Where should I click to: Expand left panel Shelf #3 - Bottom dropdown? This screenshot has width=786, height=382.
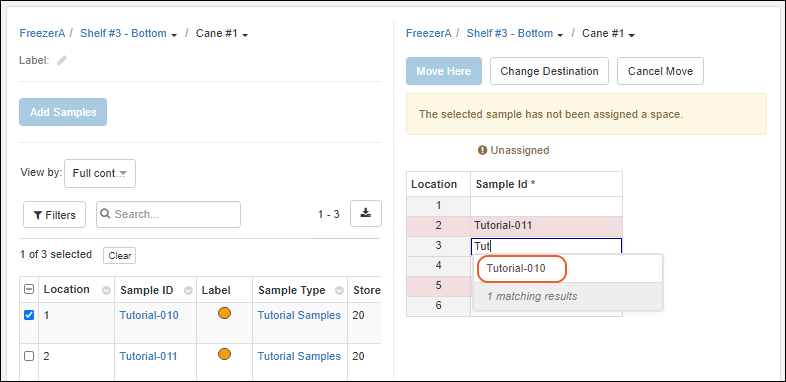pos(174,35)
